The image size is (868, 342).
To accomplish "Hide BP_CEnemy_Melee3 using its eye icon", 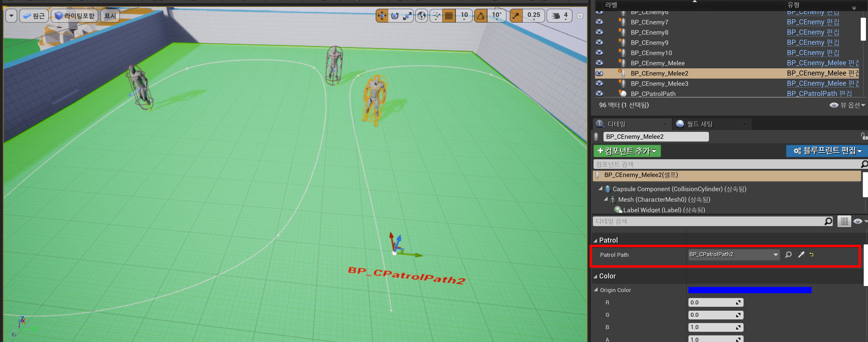I will click(x=599, y=83).
